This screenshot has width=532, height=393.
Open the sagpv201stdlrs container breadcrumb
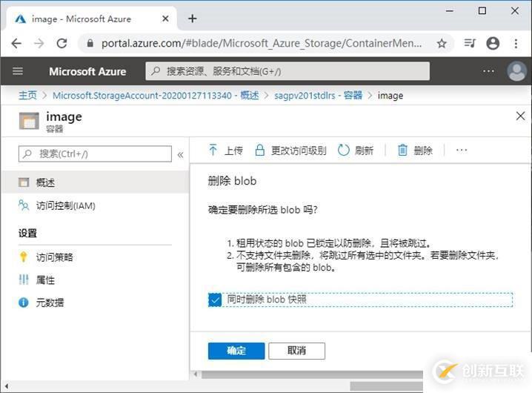tap(319, 96)
